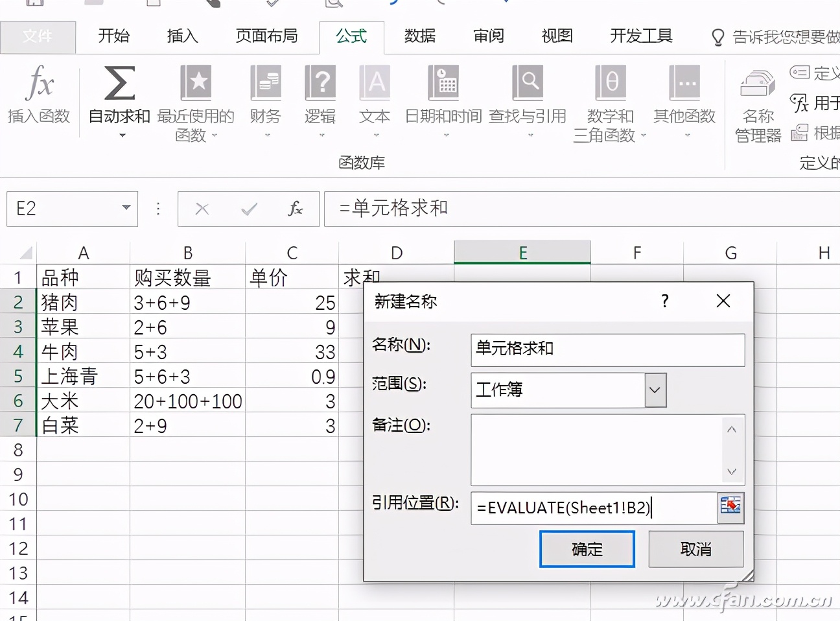
Task: Click the 单价 header cell
Action: point(292,277)
